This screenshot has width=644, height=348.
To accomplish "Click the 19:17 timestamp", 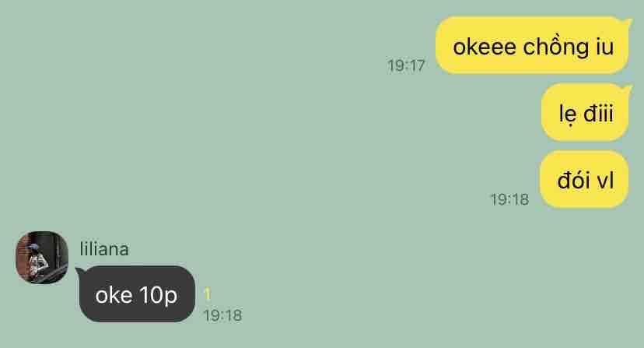I will [406, 66].
